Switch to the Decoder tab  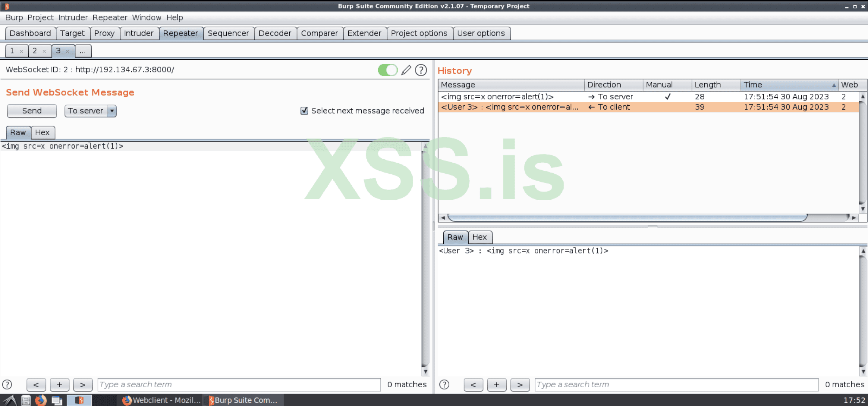(x=275, y=33)
